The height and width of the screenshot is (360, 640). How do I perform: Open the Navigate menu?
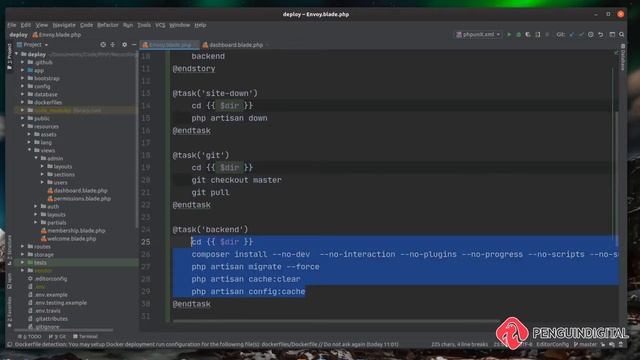(x=64, y=25)
